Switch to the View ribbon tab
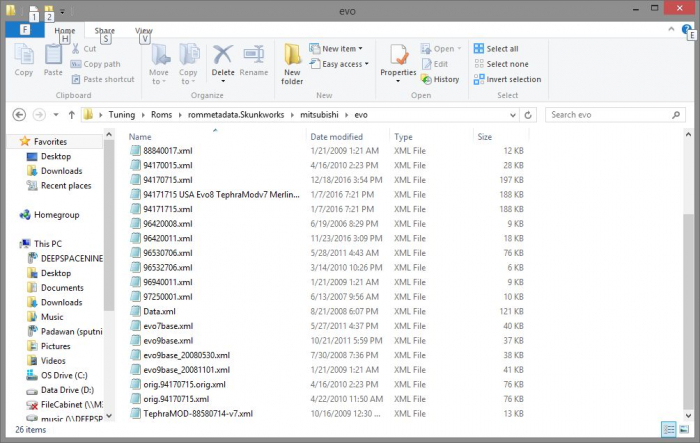Screen dimensions: 700x443 tap(144, 31)
